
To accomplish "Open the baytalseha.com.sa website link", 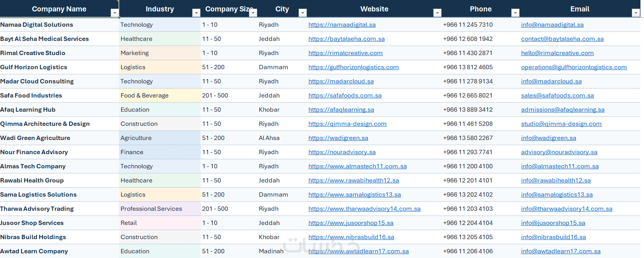I will pos(347,39).
